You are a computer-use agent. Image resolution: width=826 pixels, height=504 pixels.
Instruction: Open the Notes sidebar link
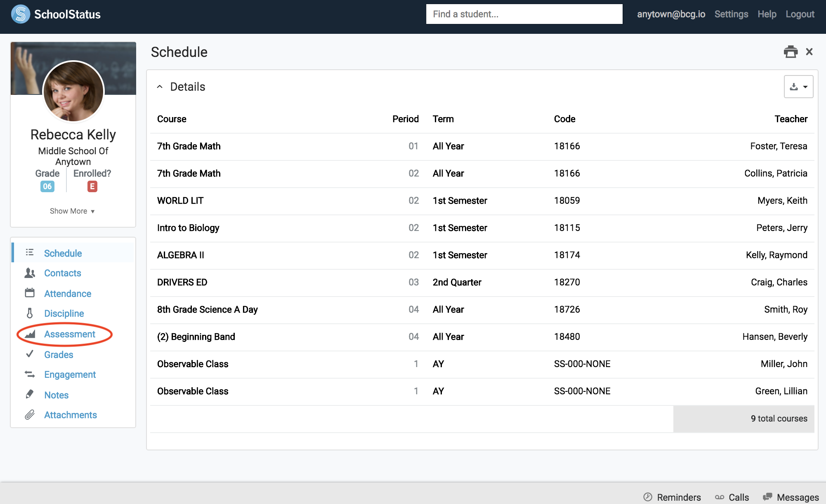(57, 395)
